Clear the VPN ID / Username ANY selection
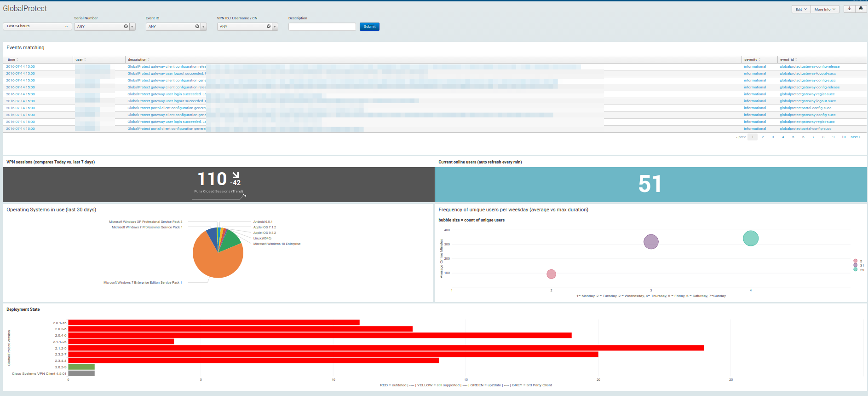The width and height of the screenshot is (868, 396). [x=269, y=27]
